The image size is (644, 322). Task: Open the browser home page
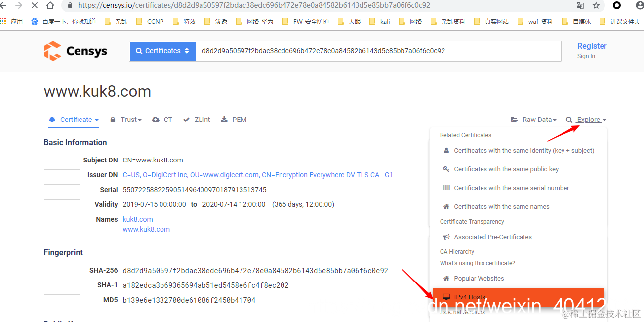pos(50,5)
